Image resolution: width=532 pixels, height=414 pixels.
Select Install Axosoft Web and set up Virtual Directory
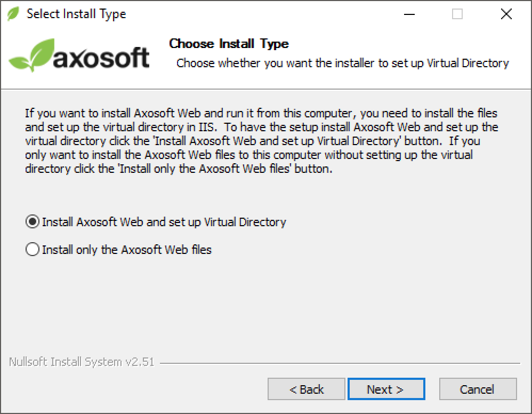click(x=32, y=221)
